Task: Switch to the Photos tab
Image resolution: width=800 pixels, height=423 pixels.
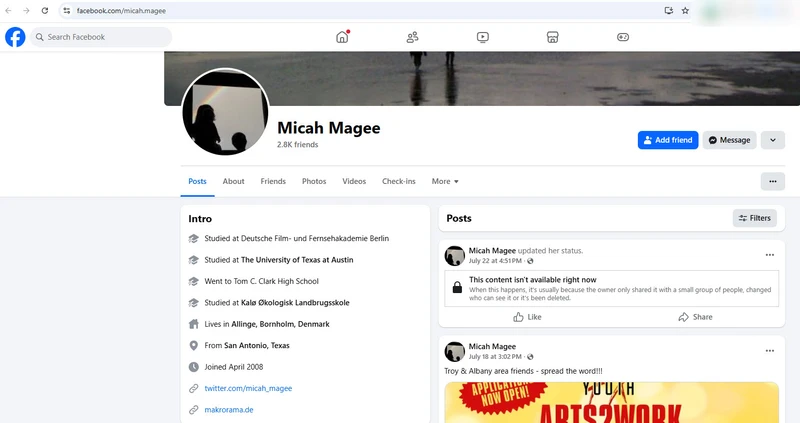Action: [x=314, y=181]
